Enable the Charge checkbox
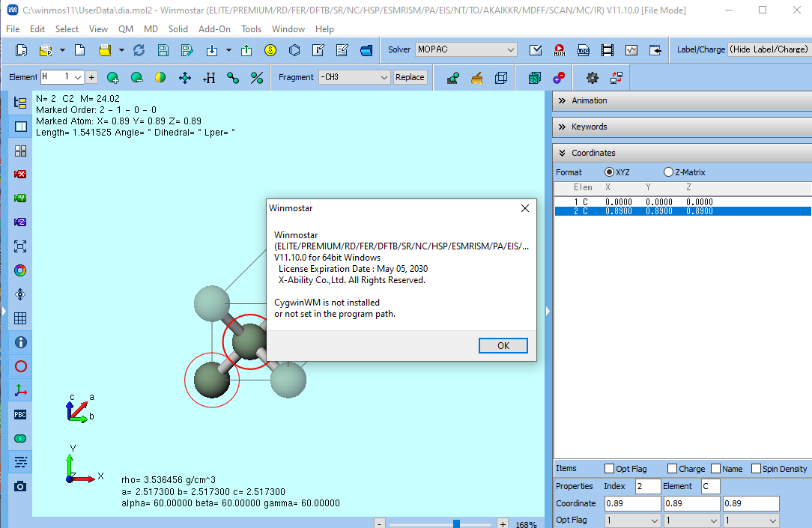 point(672,469)
